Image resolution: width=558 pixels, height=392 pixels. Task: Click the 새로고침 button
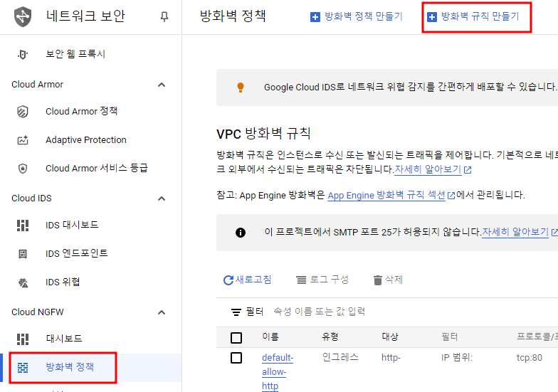pyautogui.click(x=248, y=280)
